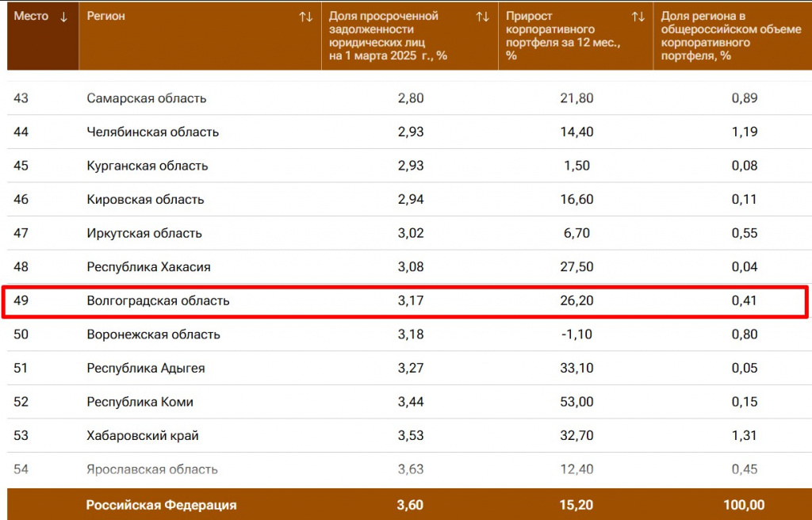
Task: Click overdue share value 3,08
Action: pos(411,266)
